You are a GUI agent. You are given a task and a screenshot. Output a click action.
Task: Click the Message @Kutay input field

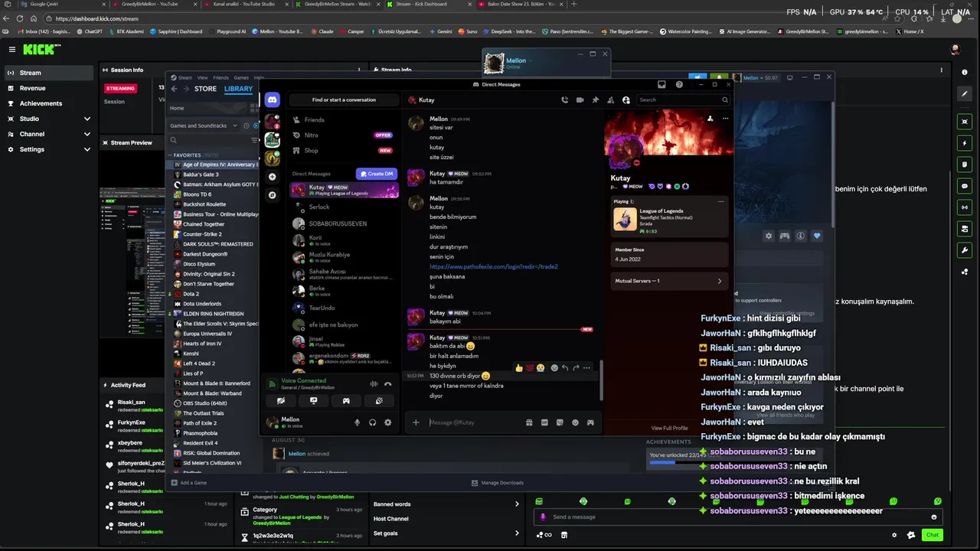pos(473,422)
